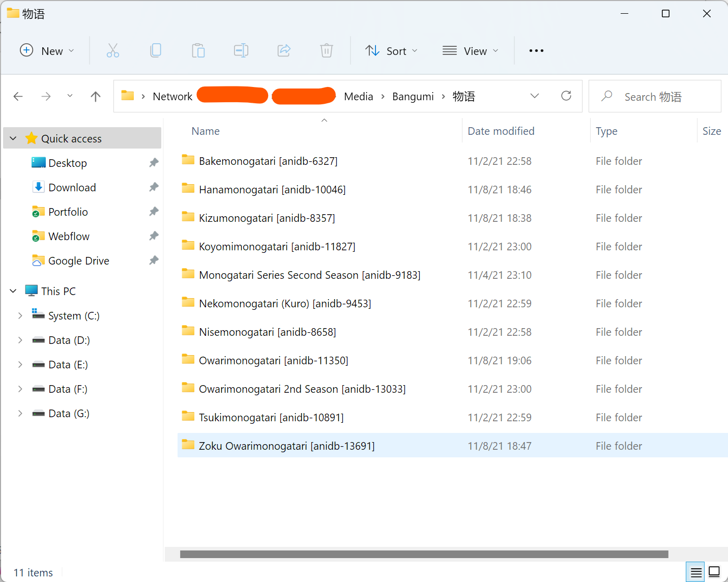728x582 pixels.
Task: Expand the Data (F:) drive node
Action: [20, 389]
